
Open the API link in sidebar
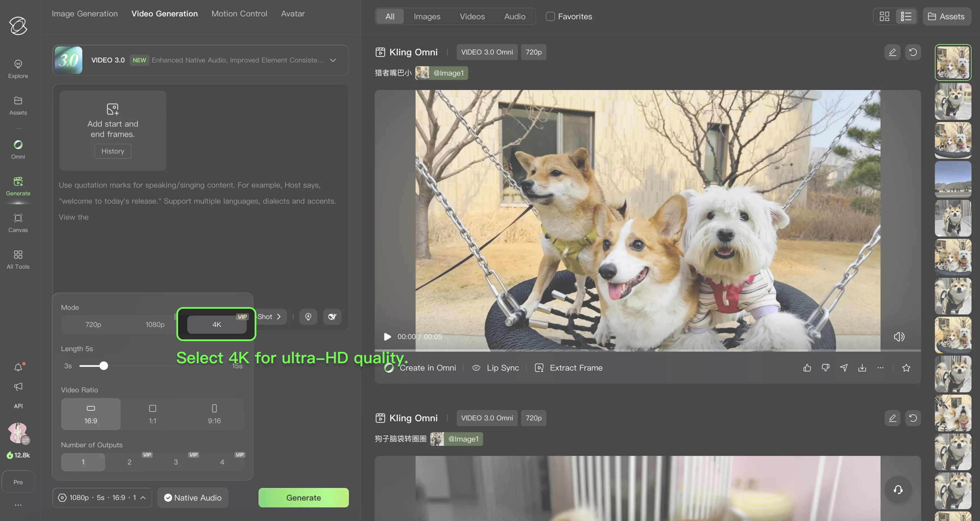coord(18,406)
